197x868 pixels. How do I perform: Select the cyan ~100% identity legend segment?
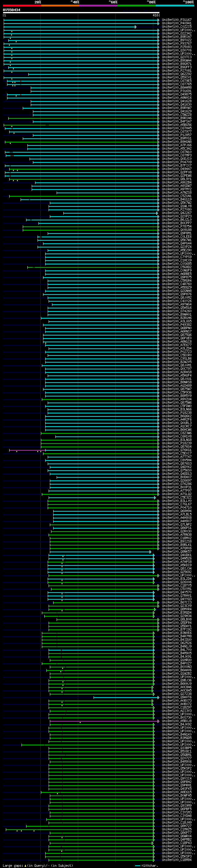(x=175, y=6)
